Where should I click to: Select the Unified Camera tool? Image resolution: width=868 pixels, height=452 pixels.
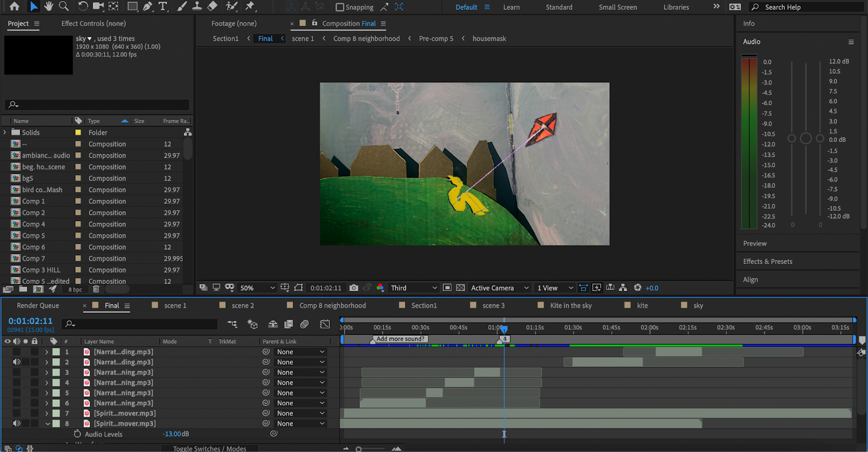click(x=98, y=7)
